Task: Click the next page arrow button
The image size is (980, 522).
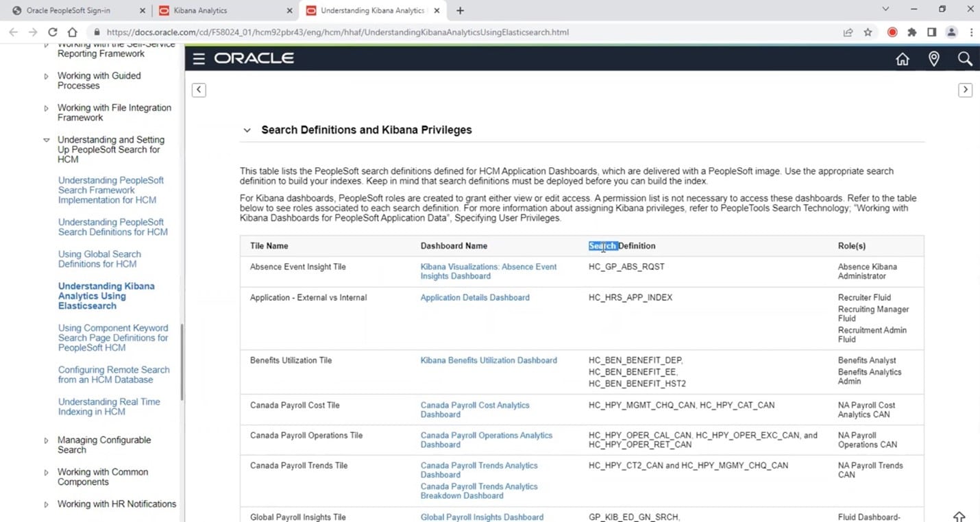Action: (965, 90)
